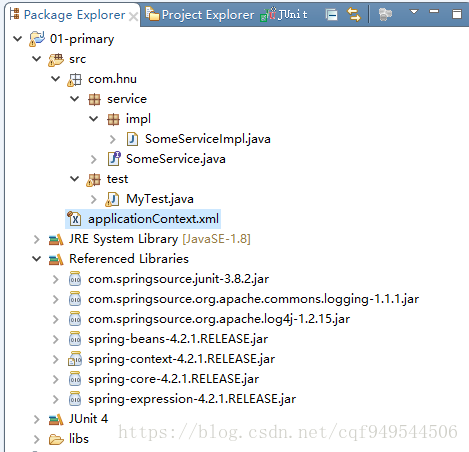Click the JUnit 4 library icon

tap(56, 420)
